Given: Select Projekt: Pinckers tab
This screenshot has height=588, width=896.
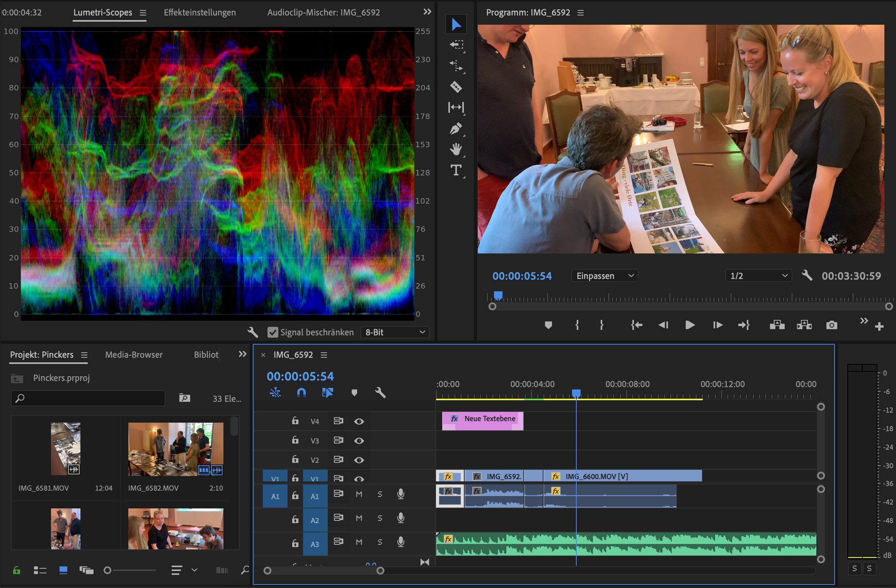Looking at the screenshot, I should tap(42, 355).
